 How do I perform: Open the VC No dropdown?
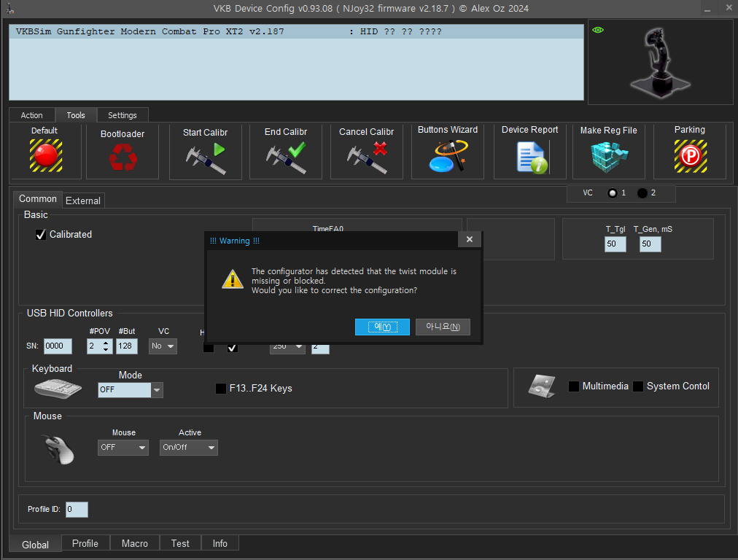163,346
